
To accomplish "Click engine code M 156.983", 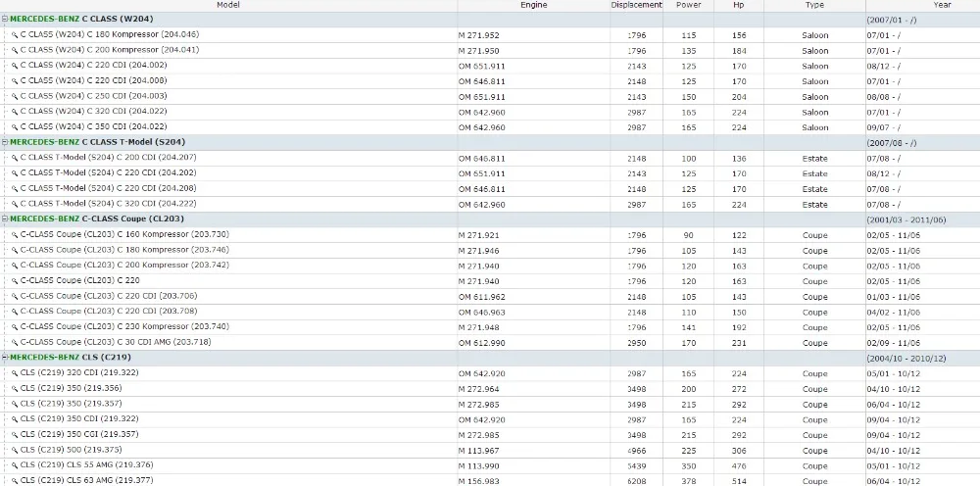I will [479, 482].
